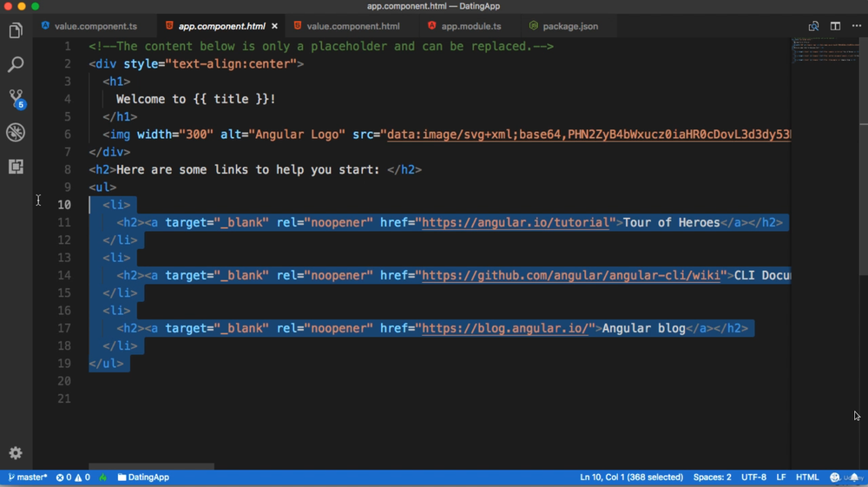Open the blog.angular.io link

(x=505, y=328)
